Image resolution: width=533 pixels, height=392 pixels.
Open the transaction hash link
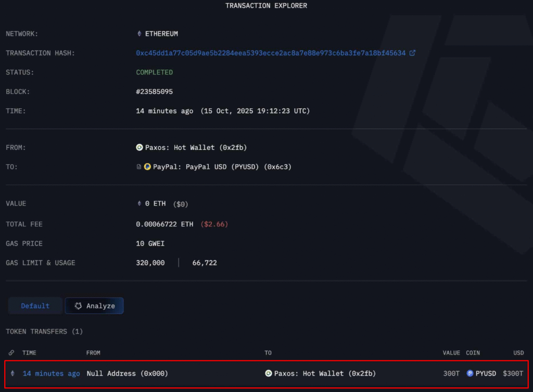[x=271, y=53]
